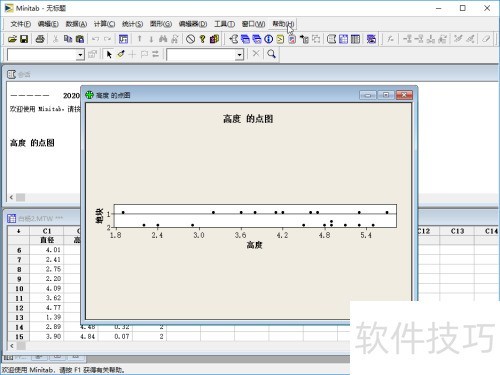Open the 编辑(E) menu

click(x=48, y=24)
